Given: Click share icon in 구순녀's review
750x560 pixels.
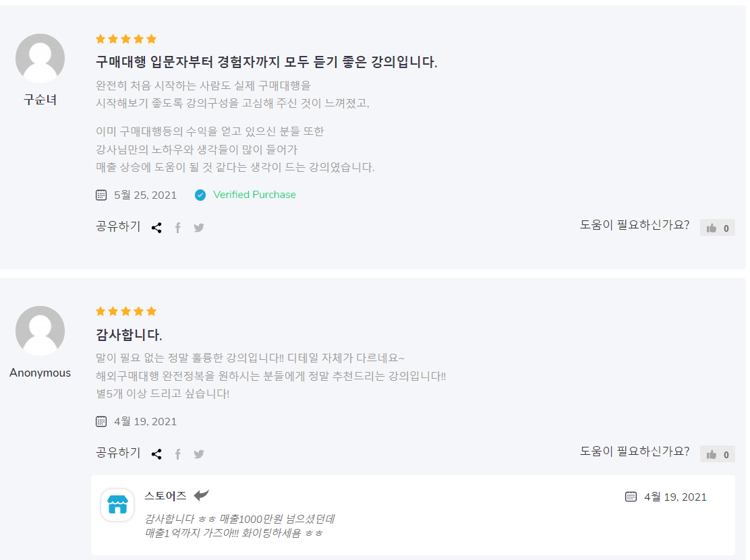Looking at the screenshot, I should point(156,228).
